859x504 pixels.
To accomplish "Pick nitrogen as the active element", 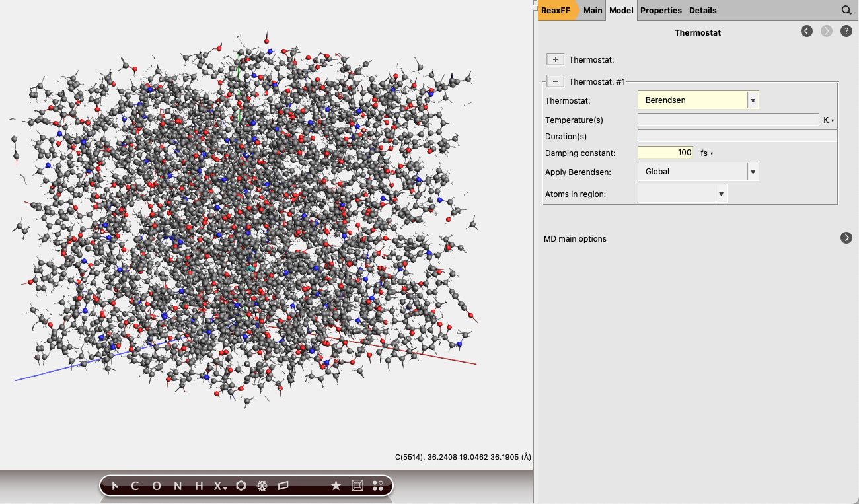I will [177, 486].
